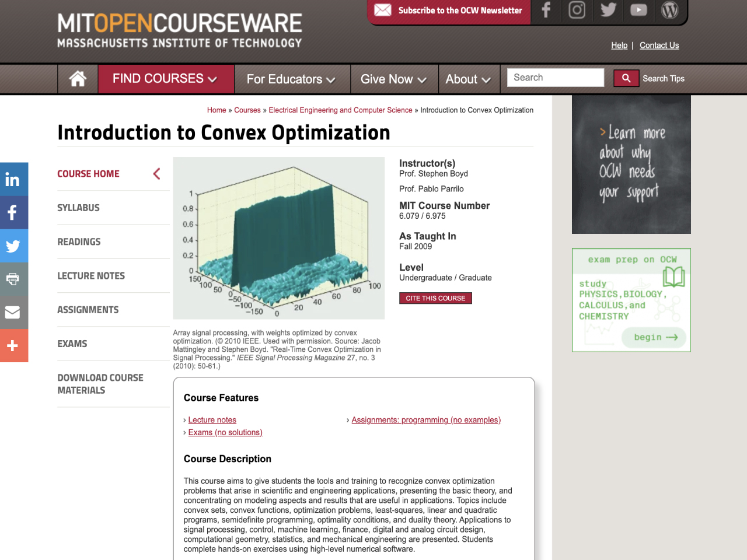The image size is (747, 560).
Task: Share via Twitter sidebar icon
Action: 14,246
